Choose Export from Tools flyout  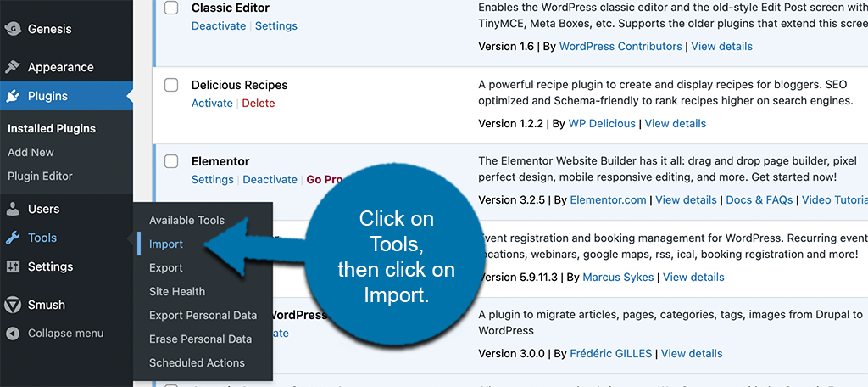click(166, 268)
